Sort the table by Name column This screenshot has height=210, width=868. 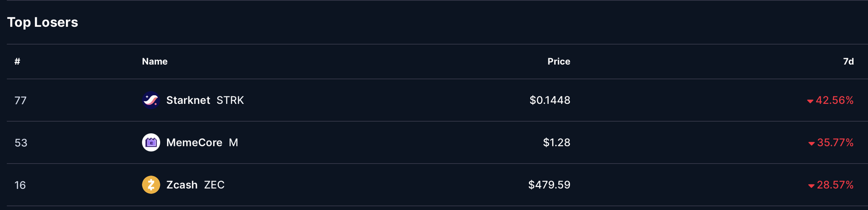point(155,61)
